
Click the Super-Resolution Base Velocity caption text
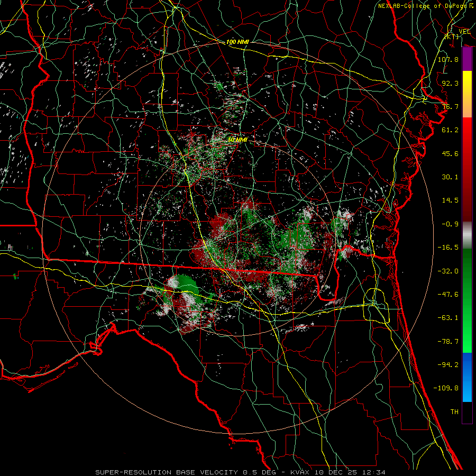click(x=241, y=472)
